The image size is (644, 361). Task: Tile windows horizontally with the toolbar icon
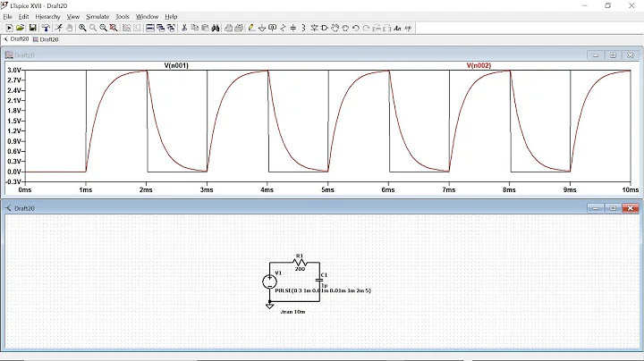click(150, 28)
